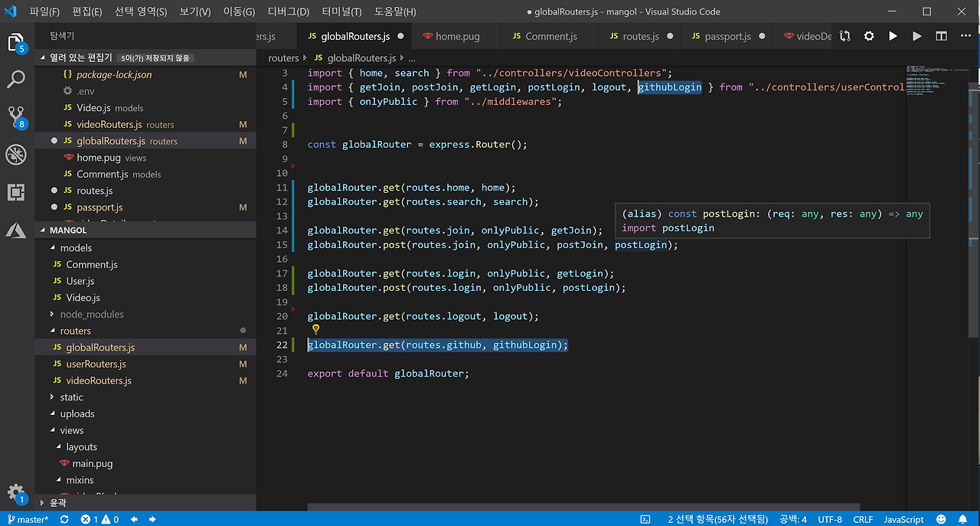Viewport: 980px width, 526px height.
Task: Open userRouters.js in the file tree
Action: tap(96, 364)
